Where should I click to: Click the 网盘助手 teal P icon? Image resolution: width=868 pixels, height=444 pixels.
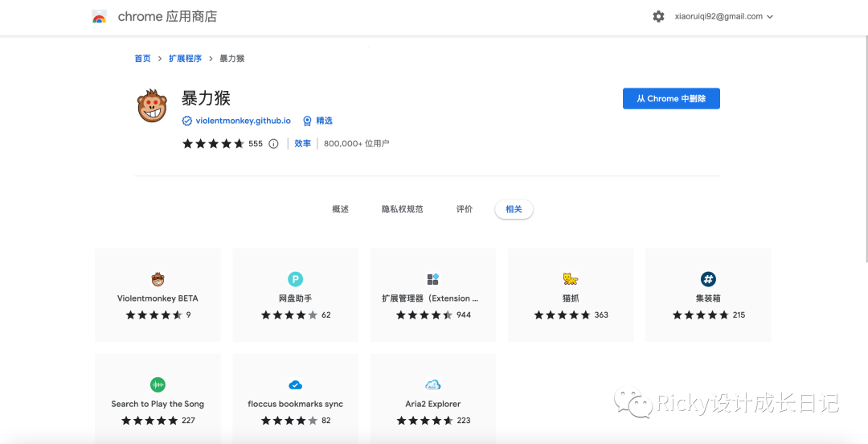click(296, 279)
